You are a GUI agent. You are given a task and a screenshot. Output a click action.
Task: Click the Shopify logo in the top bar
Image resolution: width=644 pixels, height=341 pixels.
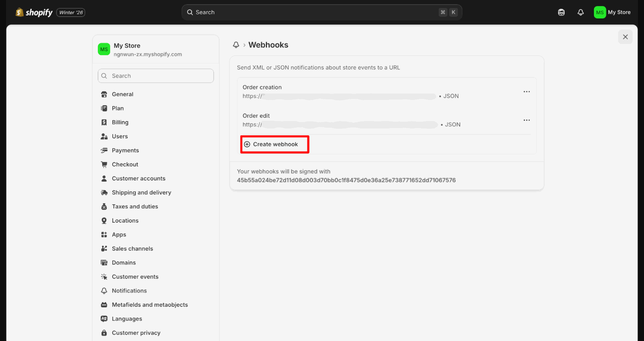tap(34, 12)
